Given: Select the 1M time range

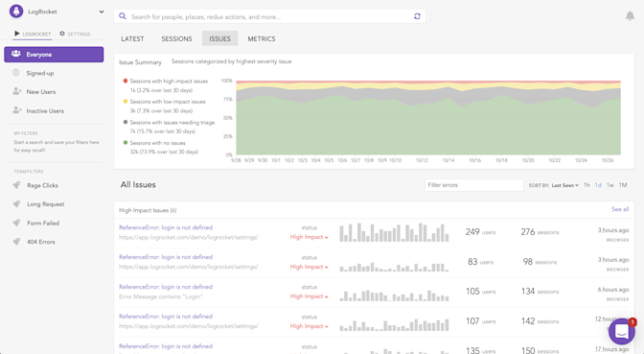Looking at the screenshot, I should pyautogui.click(x=623, y=185).
